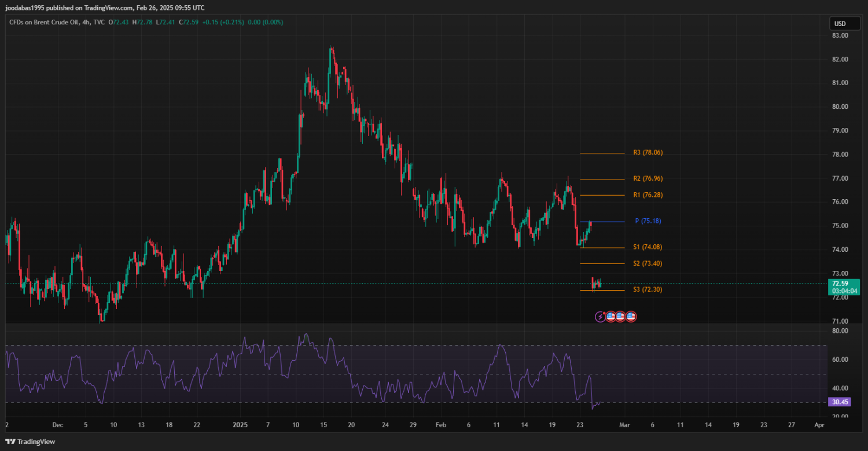Select the middle US flag event icon

pos(620,317)
